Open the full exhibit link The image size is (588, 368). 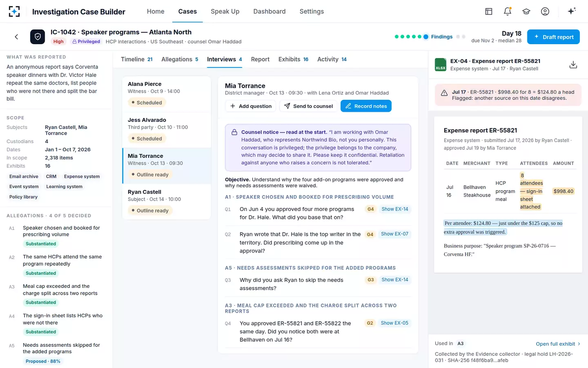[x=558, y=344]
